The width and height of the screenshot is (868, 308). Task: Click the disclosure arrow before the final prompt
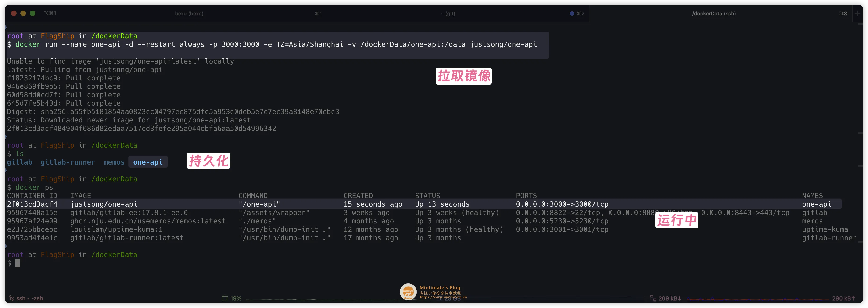click(6, 246)
